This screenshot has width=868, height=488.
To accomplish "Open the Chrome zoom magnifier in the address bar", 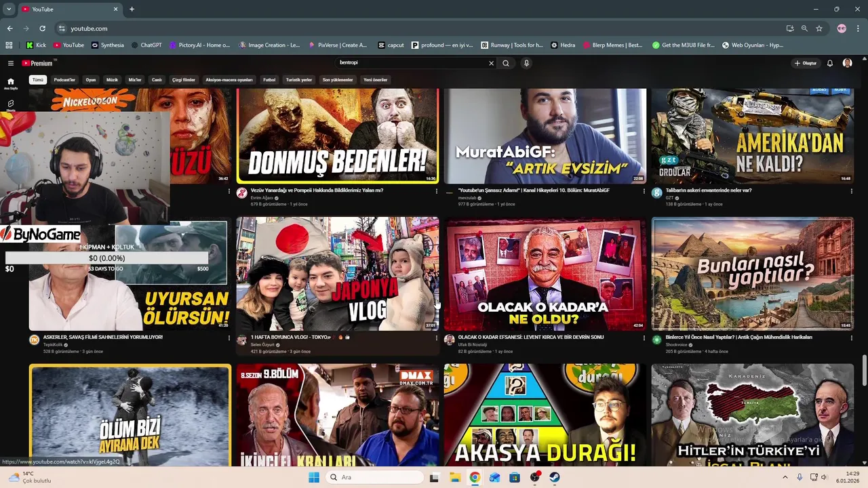I will pyautogui.click(x=804, y=28).
